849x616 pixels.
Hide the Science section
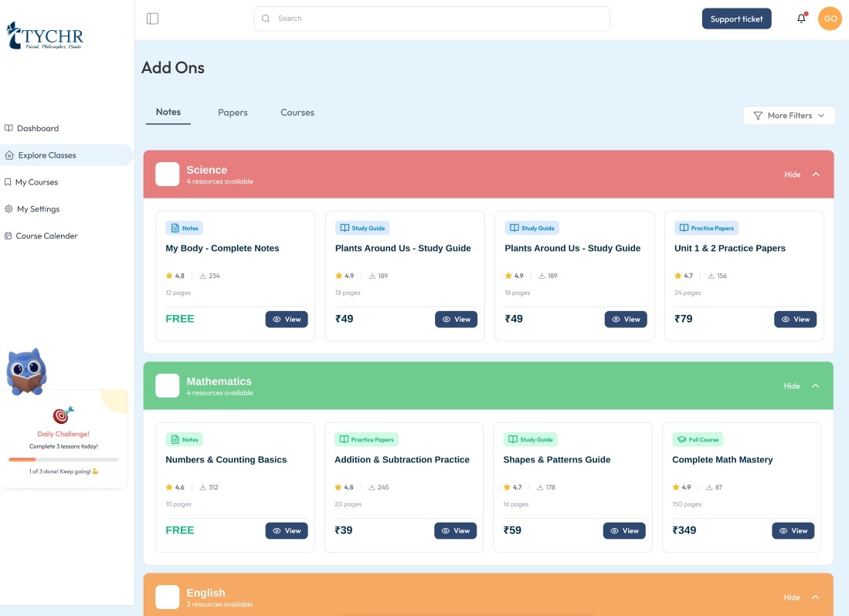pos(792,174)
